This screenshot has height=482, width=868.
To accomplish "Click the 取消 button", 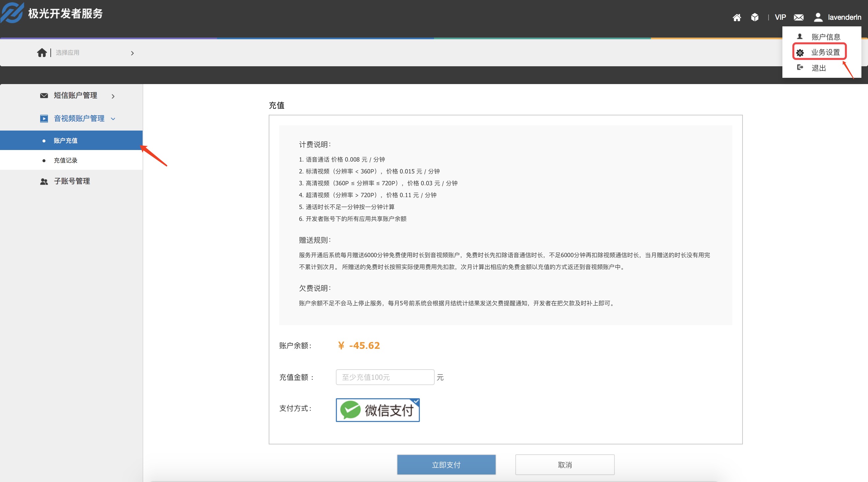I will click(x=564, y=465).
